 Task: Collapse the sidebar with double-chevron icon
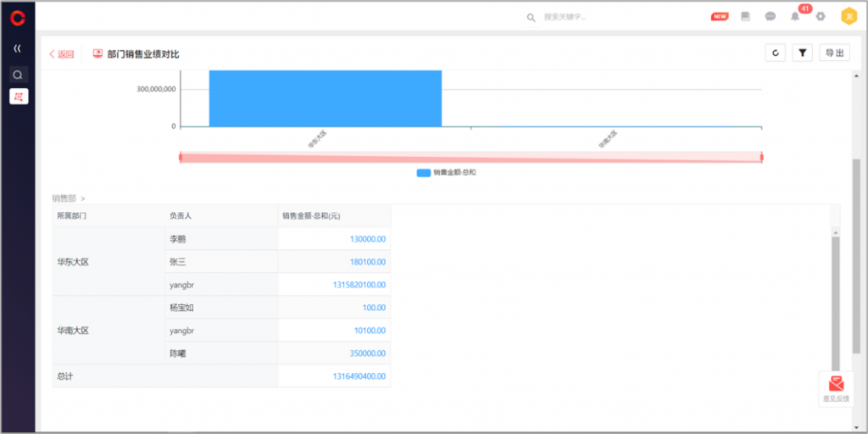pyautogui.click(x=18, y=48)
